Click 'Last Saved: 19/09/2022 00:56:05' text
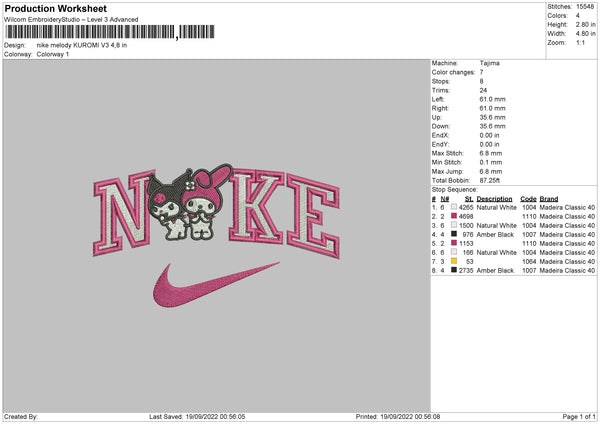The height and width of the screenshot is (424, 600). [197, 416]
